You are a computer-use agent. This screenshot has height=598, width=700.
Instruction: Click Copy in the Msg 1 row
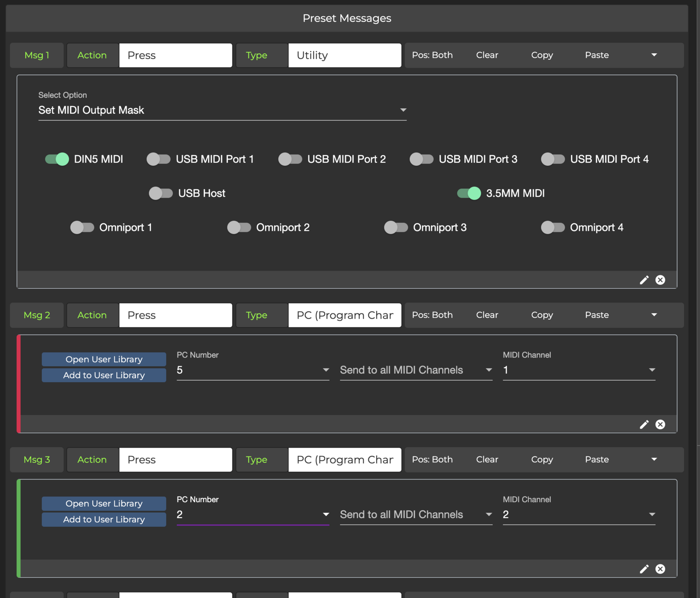[542, 55]
